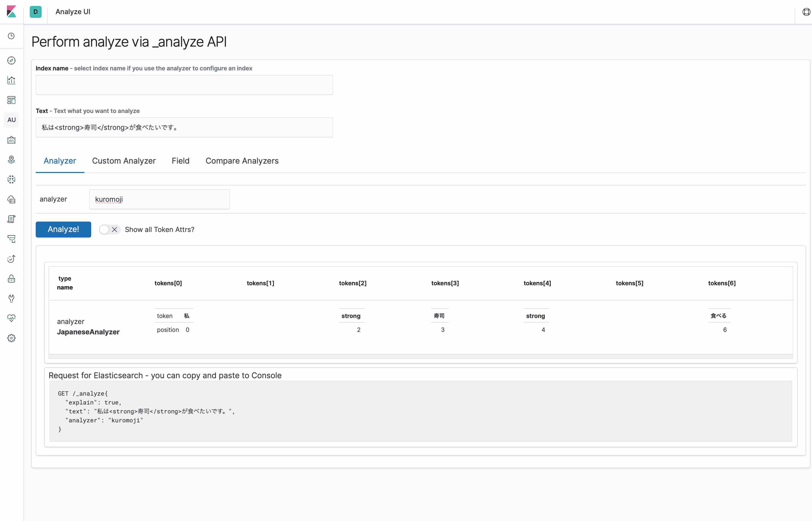Viewport: 812px width, 521px height.
Task: Open the SIEM lock icon in the sidebar
Action: pos(11,278)
